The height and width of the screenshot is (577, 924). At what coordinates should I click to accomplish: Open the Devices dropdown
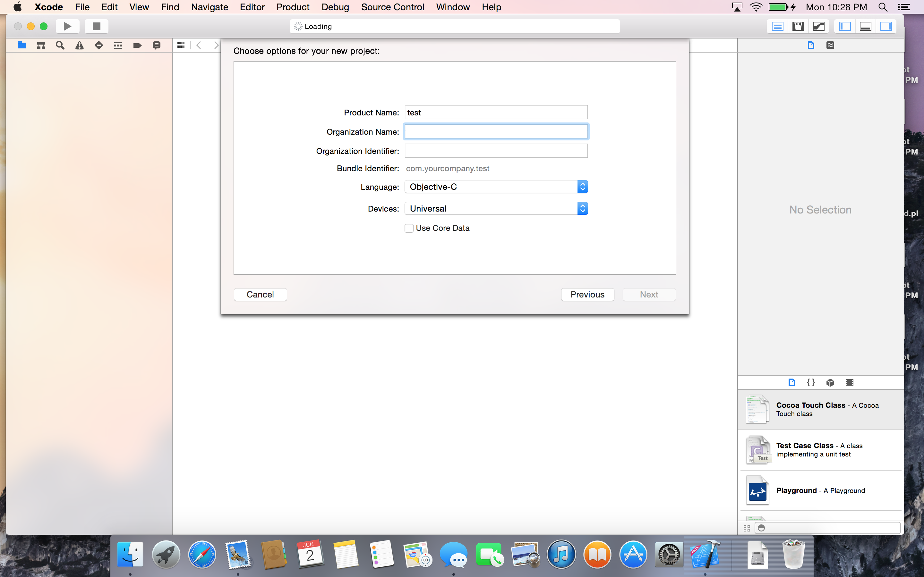[x=496, y=209]
